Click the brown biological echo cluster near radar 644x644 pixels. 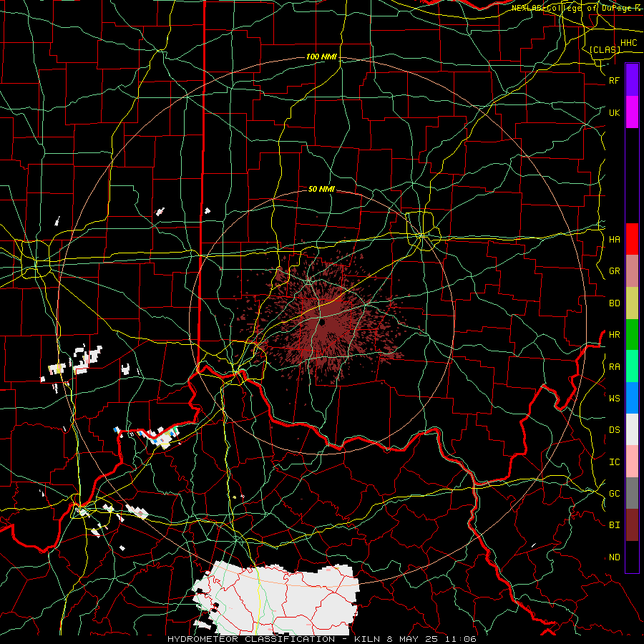pos(324,321)
